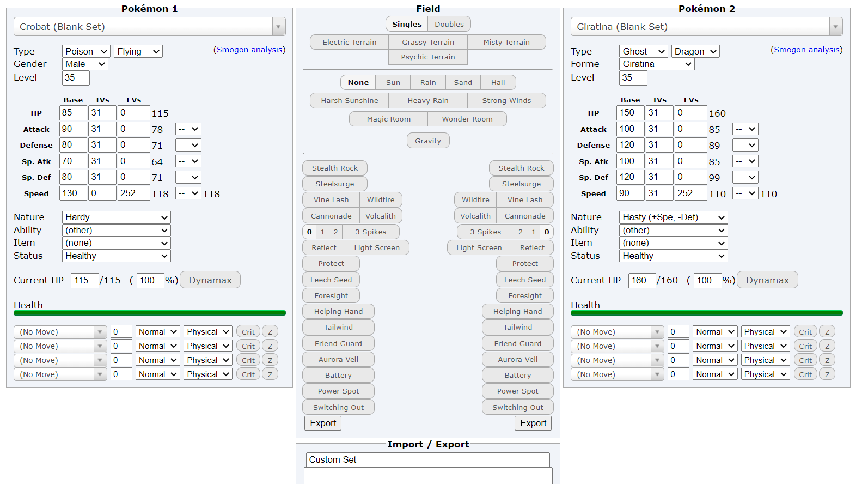Open Pokémon 2 second type dropdown showing Dragon
Viewport: 868px width, 484px height.
point(695,51)
